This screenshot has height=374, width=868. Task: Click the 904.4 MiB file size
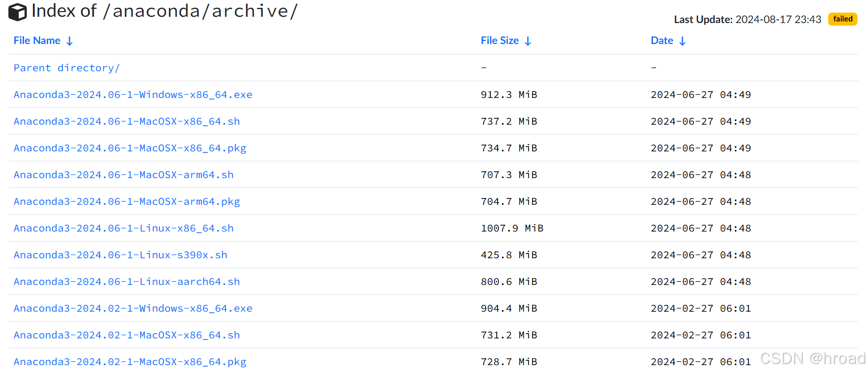click(509, 309)
